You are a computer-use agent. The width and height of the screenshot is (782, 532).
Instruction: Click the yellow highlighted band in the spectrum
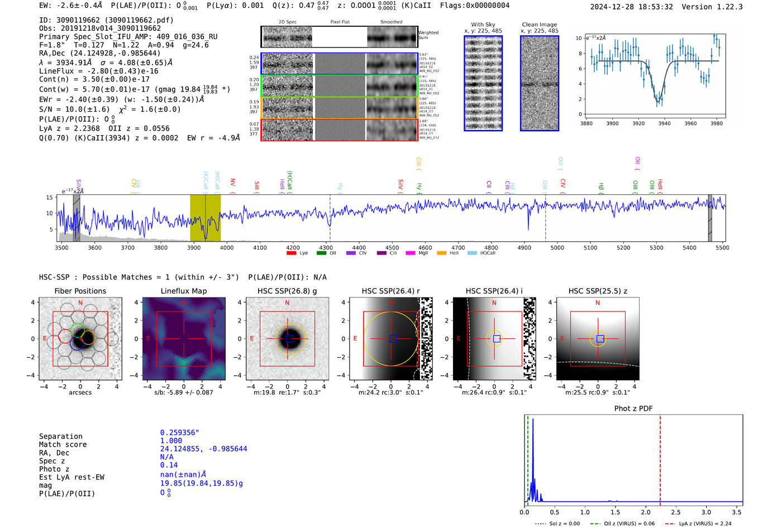(x=205, y=218)
